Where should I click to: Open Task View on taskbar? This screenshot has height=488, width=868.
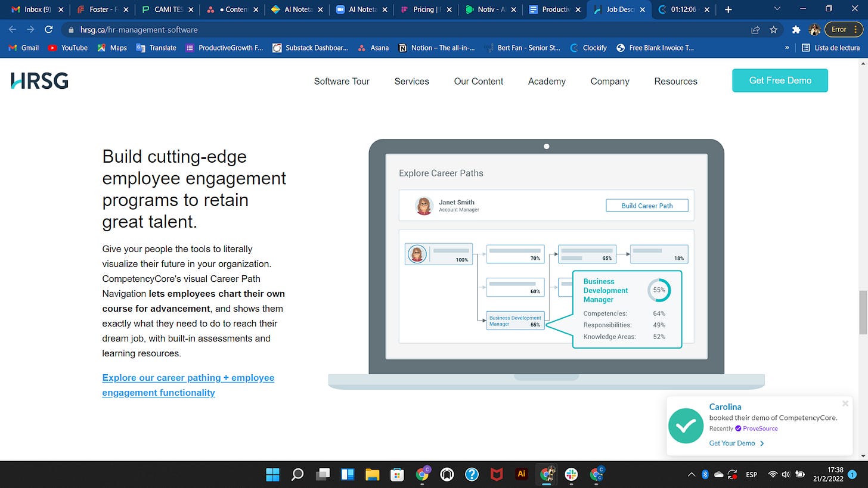[323, 474]
